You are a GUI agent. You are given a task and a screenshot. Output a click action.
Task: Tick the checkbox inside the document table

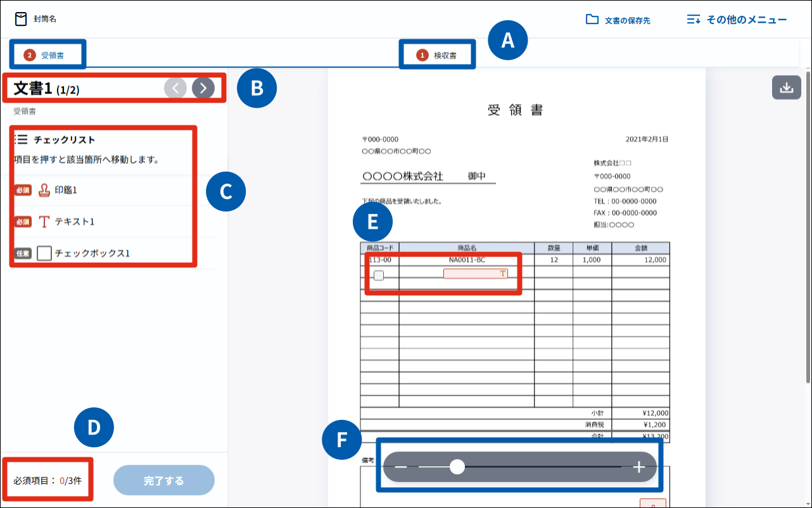[x=379, y=276]
